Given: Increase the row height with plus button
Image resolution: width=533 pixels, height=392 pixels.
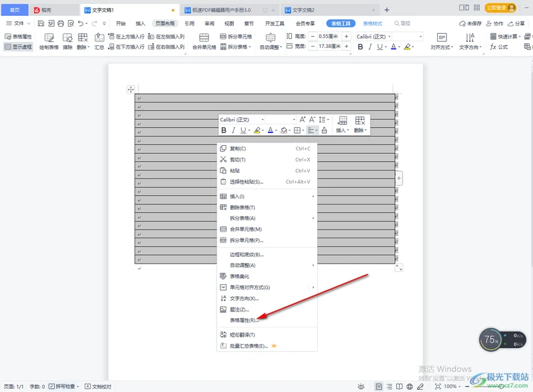Looking at the screenshot, I should [x=346, y=37].
